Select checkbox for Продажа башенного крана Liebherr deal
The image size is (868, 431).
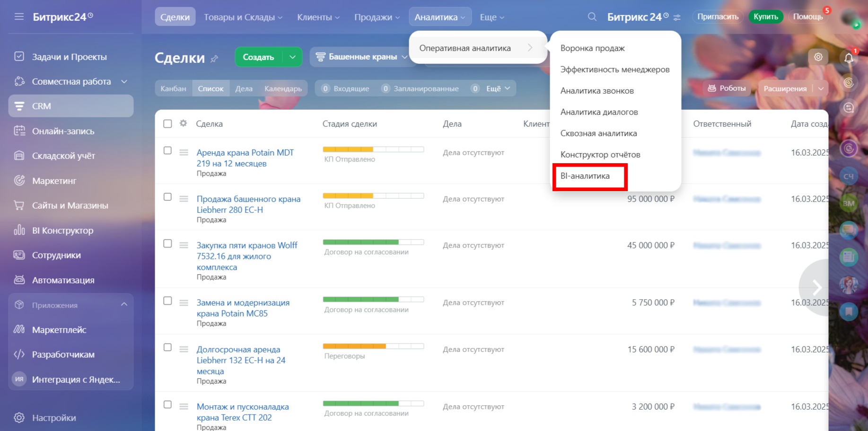[x=167, y=197]
